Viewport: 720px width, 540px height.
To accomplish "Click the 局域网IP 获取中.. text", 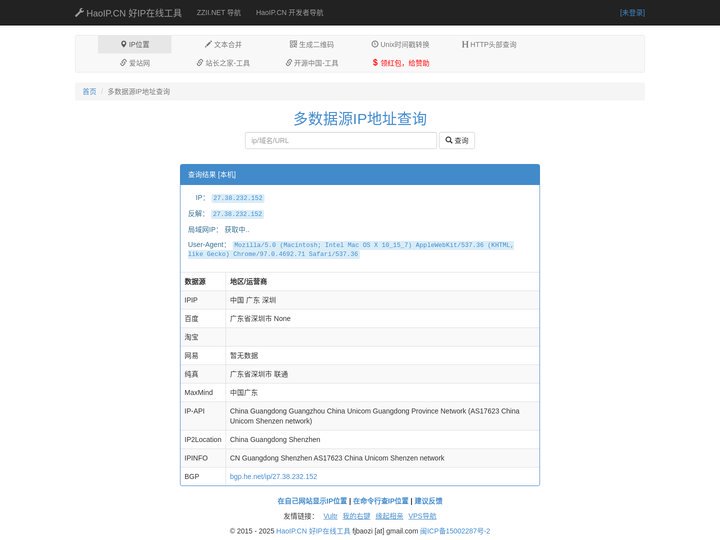I will (219, 230).
